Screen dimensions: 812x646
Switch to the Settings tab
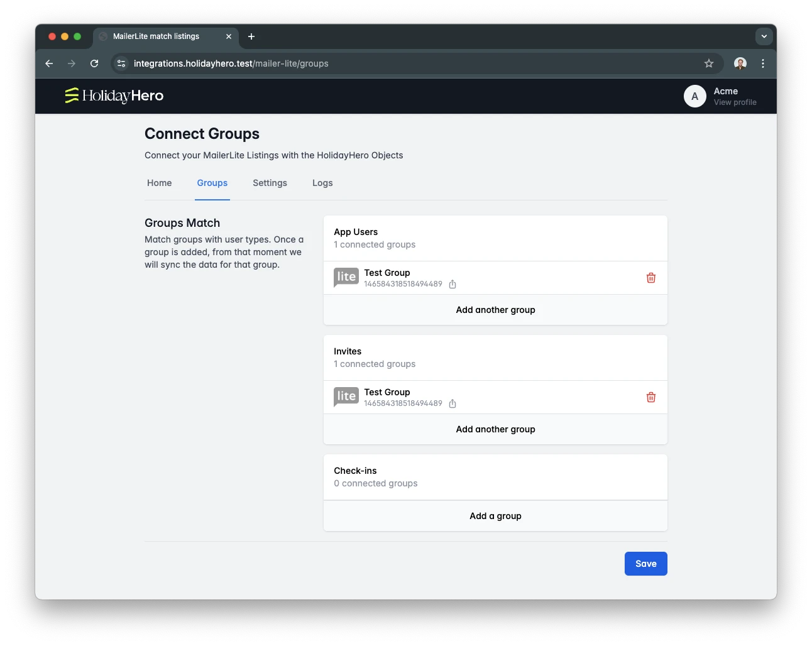pyautogui.click(x=270, y=183)
